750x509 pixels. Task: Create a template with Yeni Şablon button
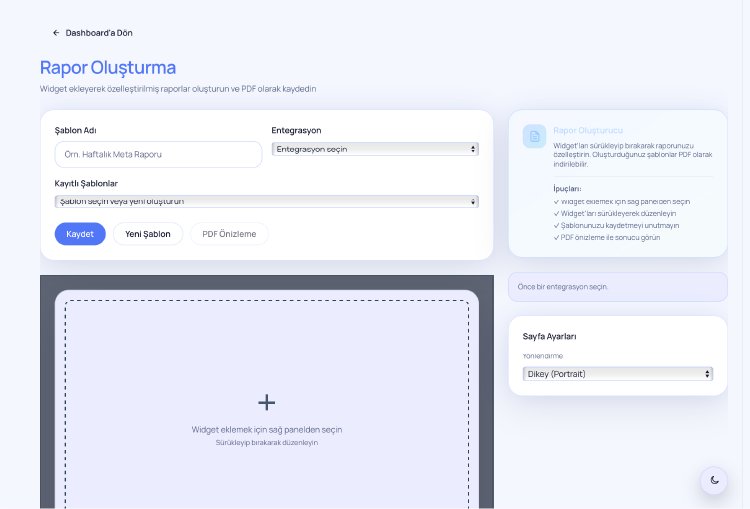pos(147,234)
